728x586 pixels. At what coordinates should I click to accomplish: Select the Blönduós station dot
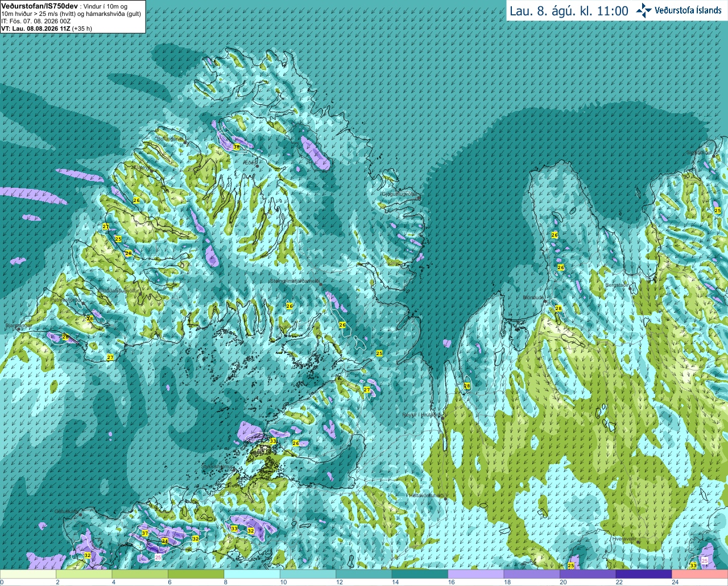click(x=545, y=302)
